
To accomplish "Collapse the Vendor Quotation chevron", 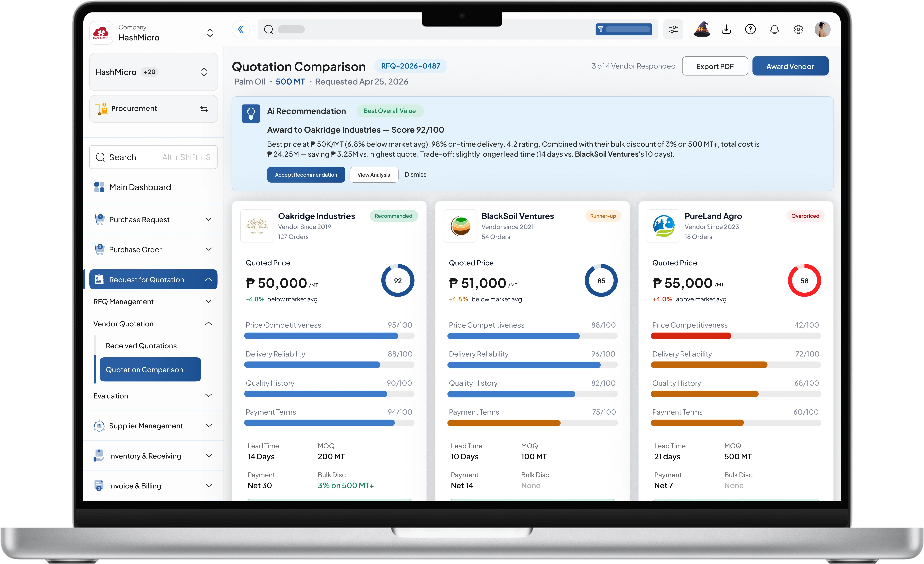I will 208,323.
